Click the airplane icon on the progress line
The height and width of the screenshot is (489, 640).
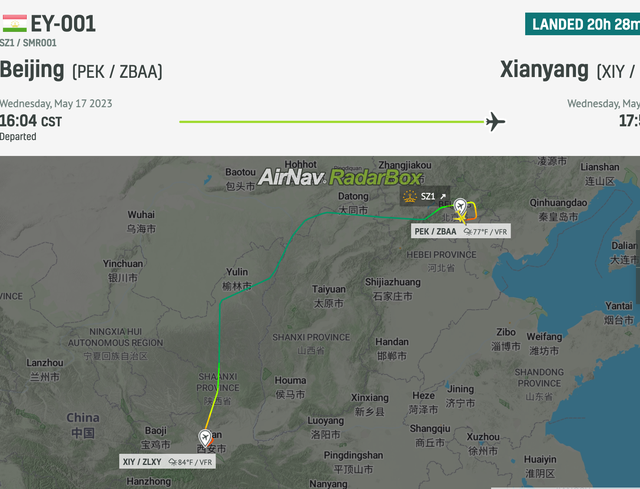coord(495,122)
